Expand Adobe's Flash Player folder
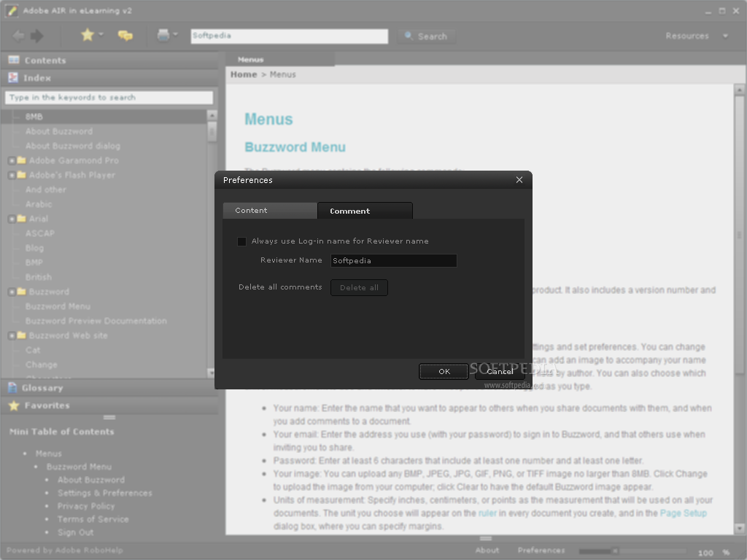Image resolution: width=747 pixels, height=560 pixels. [12, 175]
